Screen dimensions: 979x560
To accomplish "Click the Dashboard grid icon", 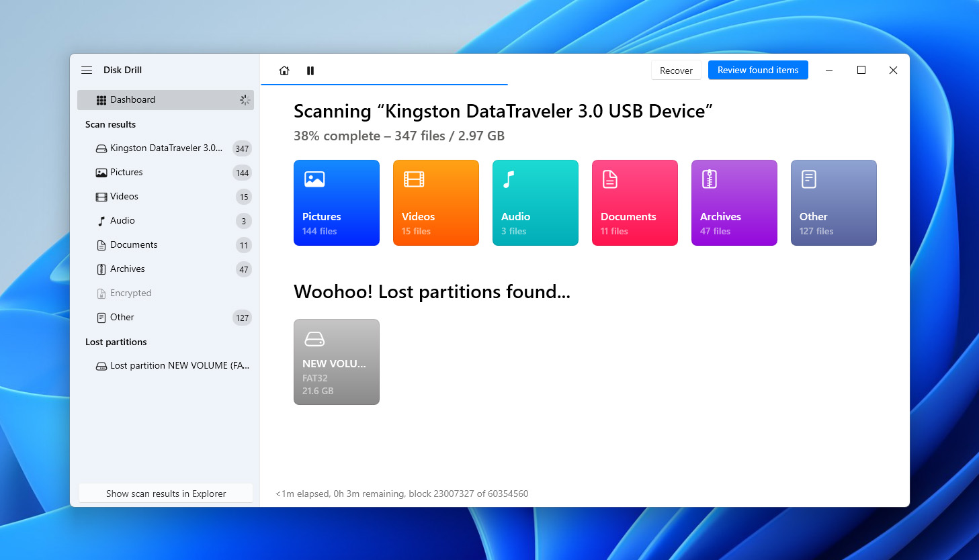I will pyautogui.click(x=101, y=100).
